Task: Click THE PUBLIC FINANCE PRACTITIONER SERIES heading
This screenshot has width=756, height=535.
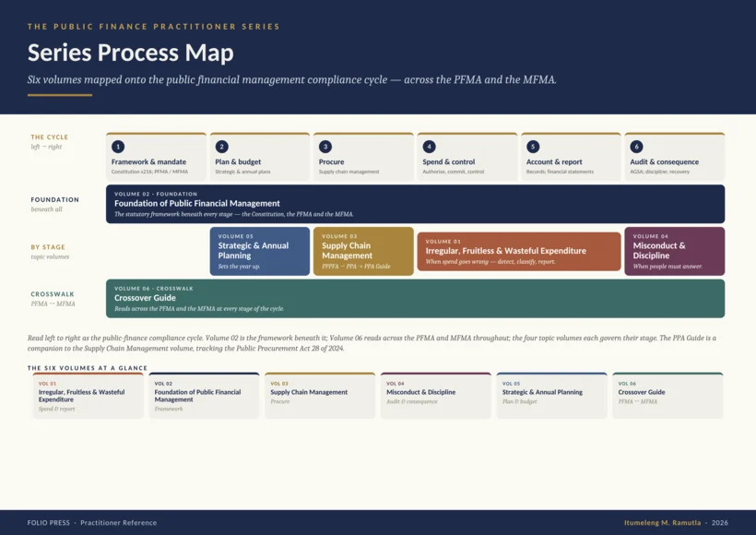Action: [153, 27]
